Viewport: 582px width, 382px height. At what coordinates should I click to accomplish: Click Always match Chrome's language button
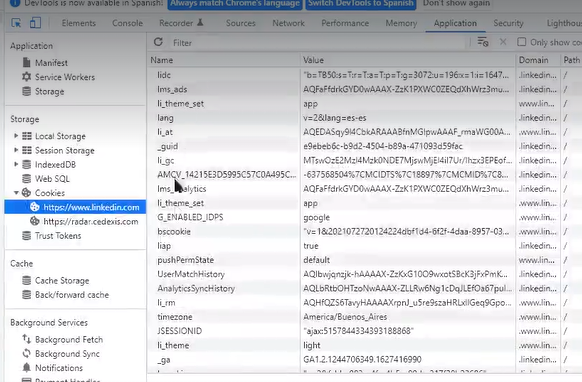(x=235, y=4)
